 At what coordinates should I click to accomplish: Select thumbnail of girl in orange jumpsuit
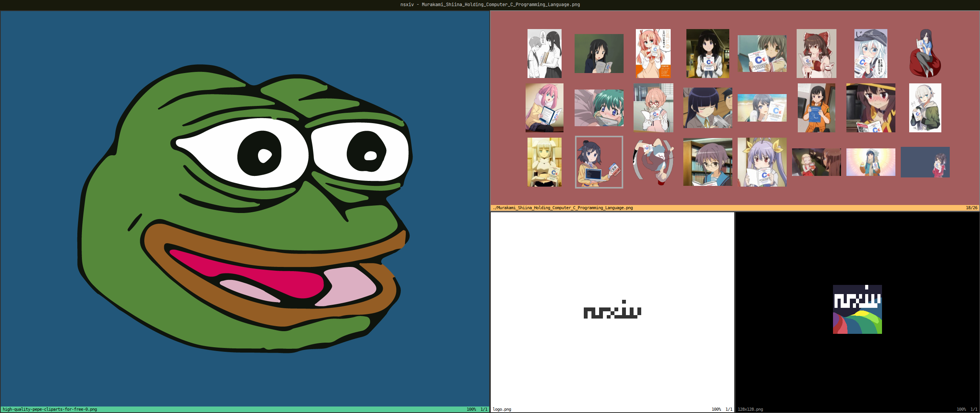(x=816, y=108)
